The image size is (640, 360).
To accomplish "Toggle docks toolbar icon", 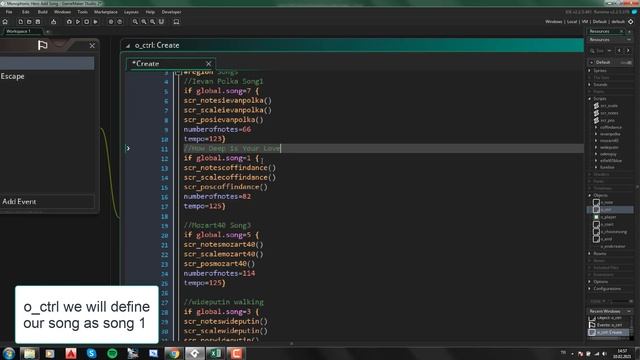I will (161, 22).
